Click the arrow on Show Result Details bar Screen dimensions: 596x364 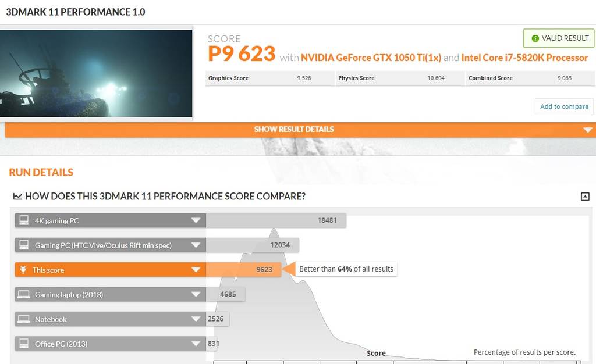(587, 130)
